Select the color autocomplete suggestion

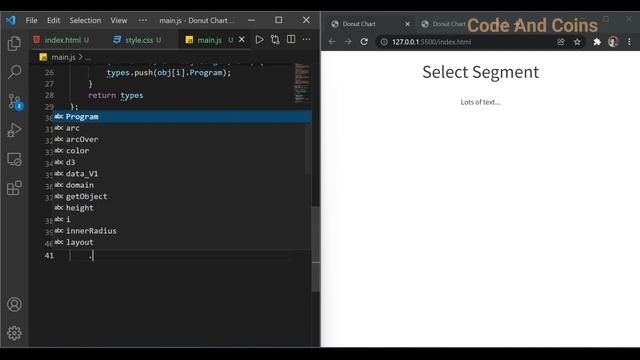[x=182, y=151]
